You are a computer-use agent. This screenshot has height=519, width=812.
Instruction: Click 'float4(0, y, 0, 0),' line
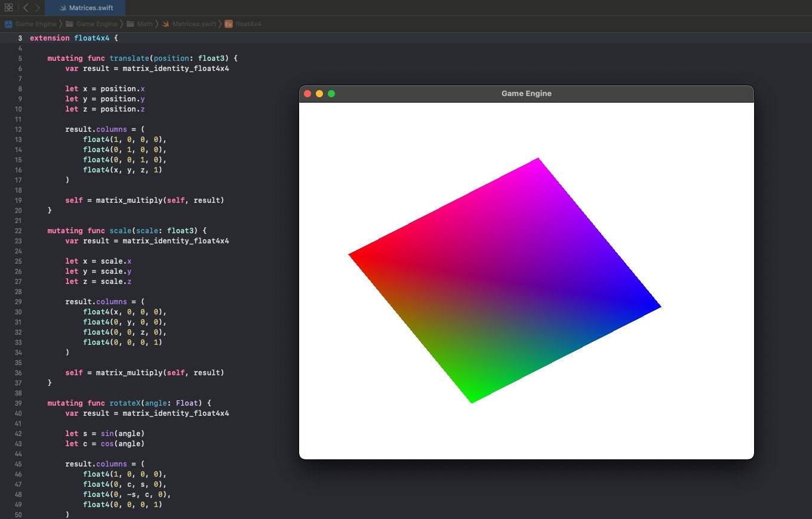[125, 322]
